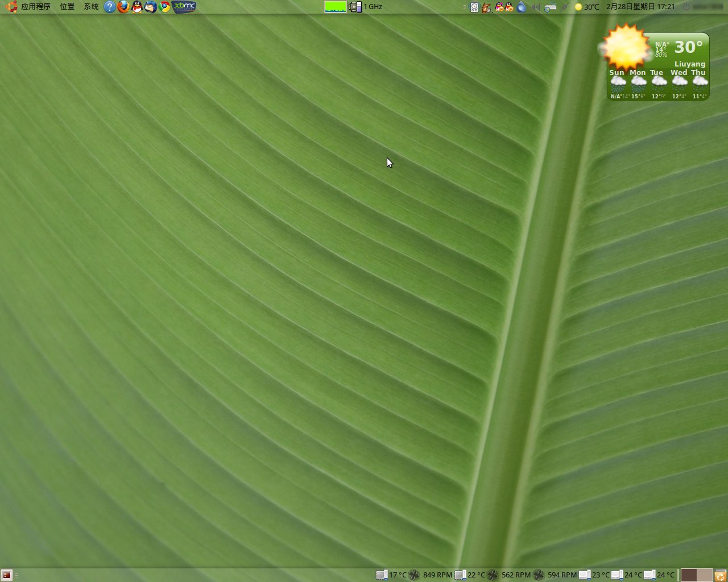Click the fan icon beside 594 RPM
The image size is (728, 582).
point(539,575)
